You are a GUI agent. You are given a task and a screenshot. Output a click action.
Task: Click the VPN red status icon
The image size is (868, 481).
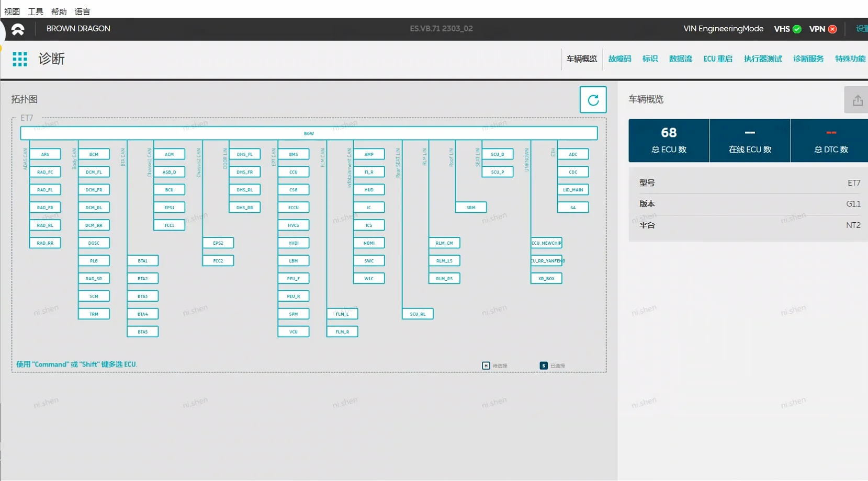coord(832,29)
